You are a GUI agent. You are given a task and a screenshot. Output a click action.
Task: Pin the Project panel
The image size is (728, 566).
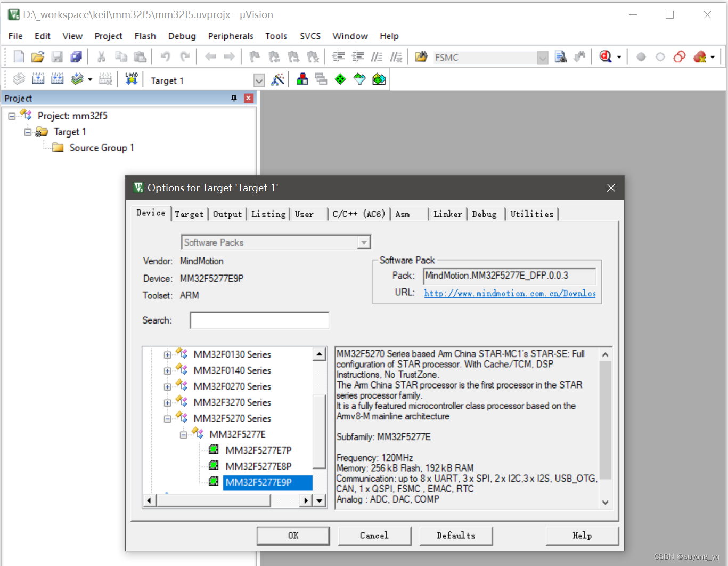coord(234,98)
